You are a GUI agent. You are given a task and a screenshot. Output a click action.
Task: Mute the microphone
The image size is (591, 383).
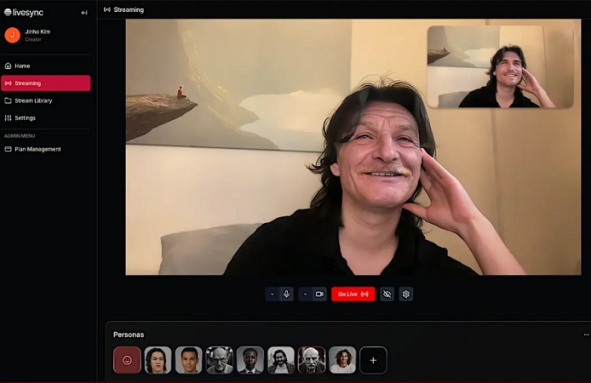coord(286,294)
